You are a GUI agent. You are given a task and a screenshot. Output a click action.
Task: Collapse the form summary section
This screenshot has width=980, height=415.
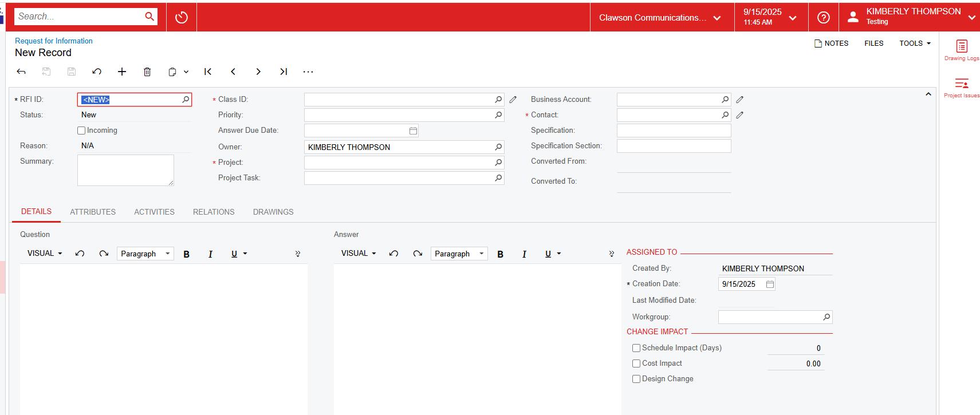(928, 94)
